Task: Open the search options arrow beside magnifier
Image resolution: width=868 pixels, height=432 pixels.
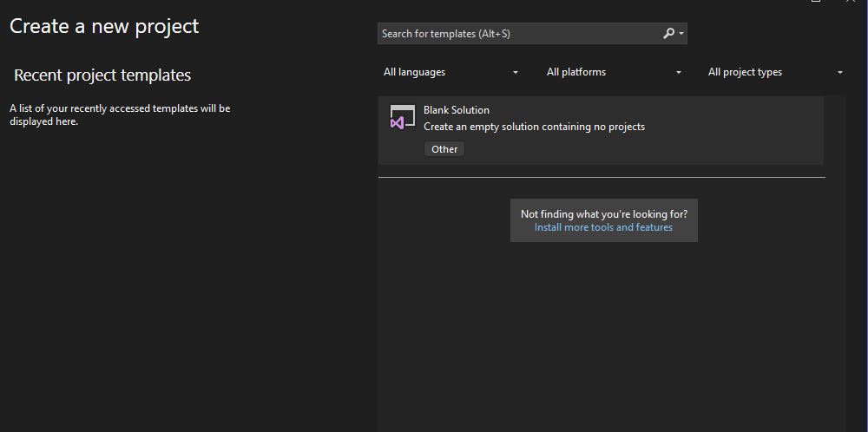Action: 681,34
